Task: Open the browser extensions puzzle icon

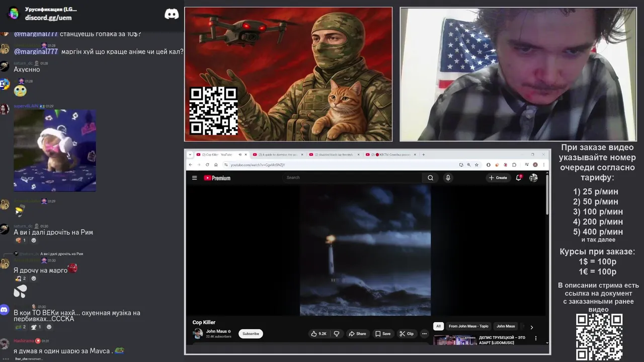Action: [x=514, y=165]
